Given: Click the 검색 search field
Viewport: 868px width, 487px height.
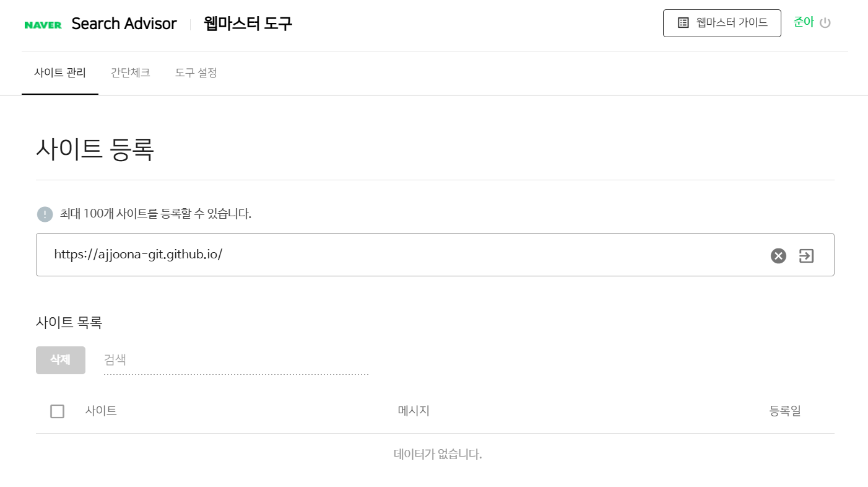Looking at the screenshot, I should click(x=235, y=360).
